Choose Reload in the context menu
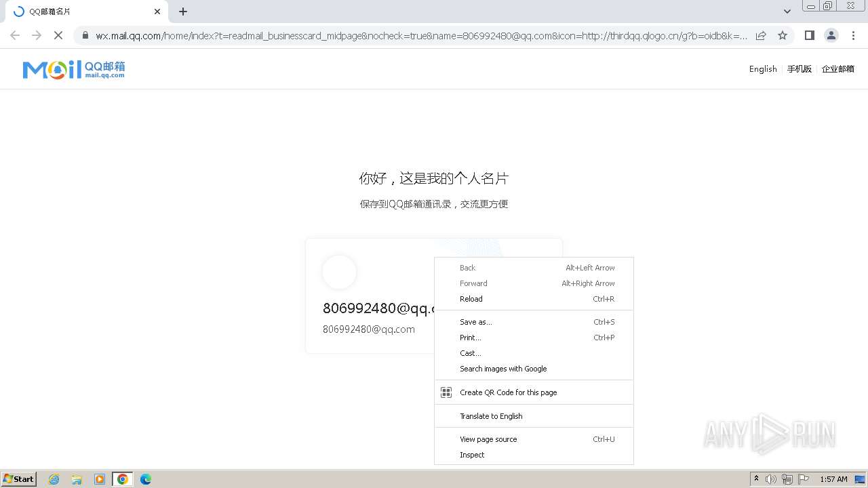This screenshot has width=868, height=488. tap(534, 299)
